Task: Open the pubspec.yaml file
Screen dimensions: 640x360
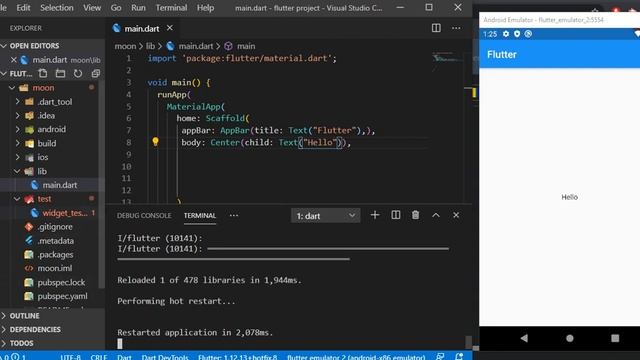Action: pyautogui.click(x=62, y=296)
